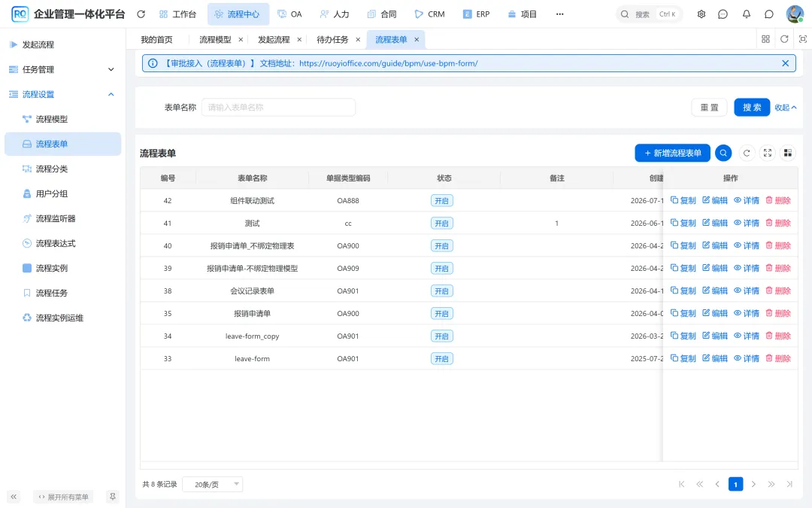Open the ERP top menu
The height and width of the screenshot is (508, 812).
(x=476, y=14)
